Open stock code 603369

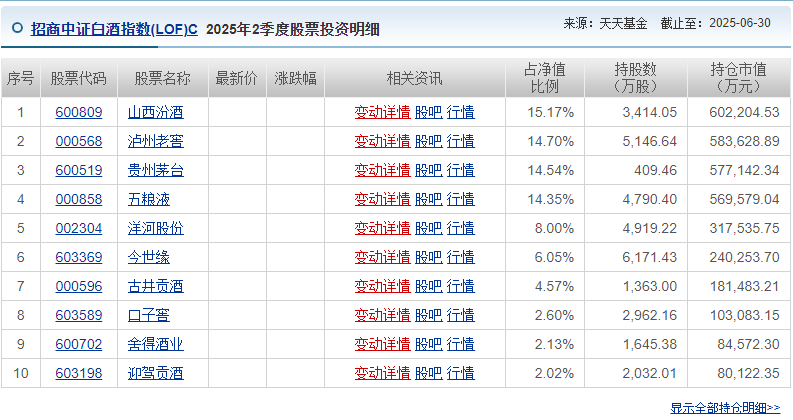(79, 257)
